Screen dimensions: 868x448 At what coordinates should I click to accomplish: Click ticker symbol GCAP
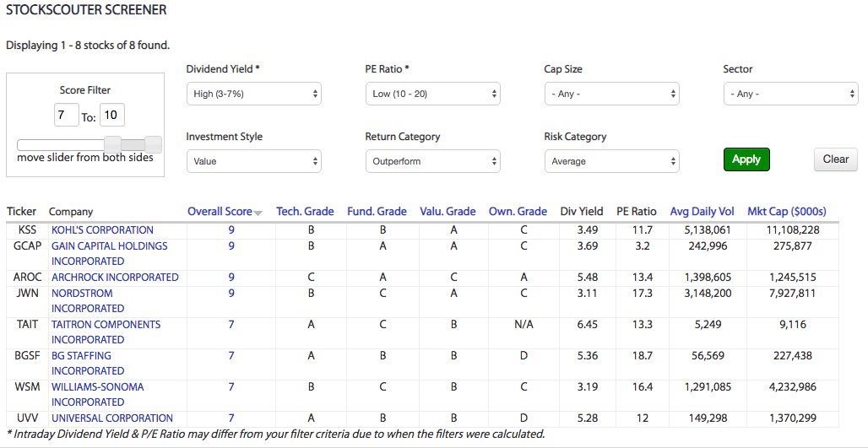click(x=27, y=246)
